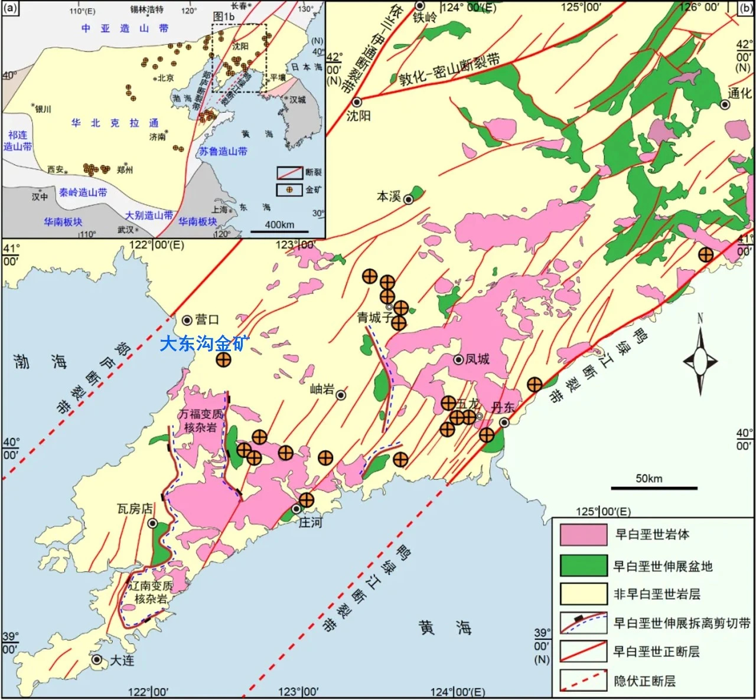Click the 营口 city marker circle
Screen dimensions: 756x700
(x=187, y=320)
